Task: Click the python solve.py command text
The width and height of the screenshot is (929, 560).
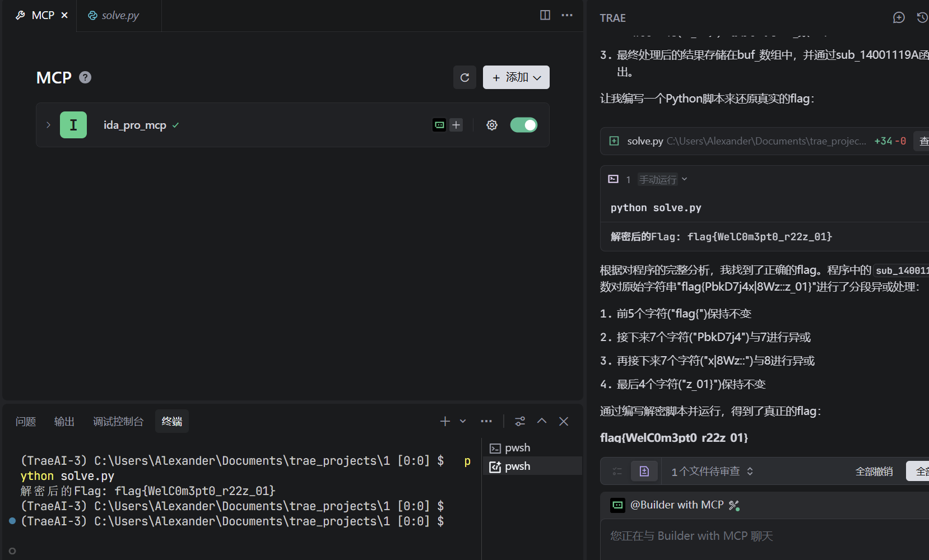Action: click(x=656, y=208)
